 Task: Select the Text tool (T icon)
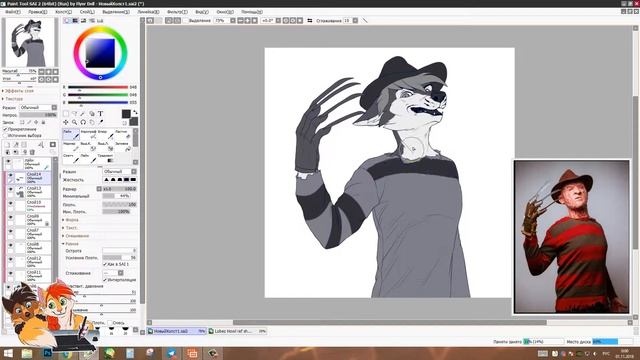pos(100,114)
